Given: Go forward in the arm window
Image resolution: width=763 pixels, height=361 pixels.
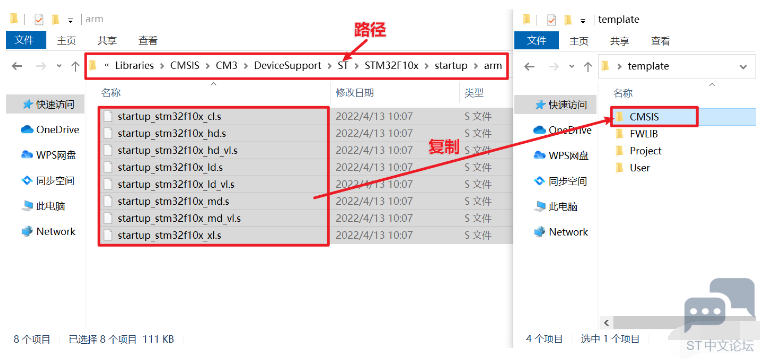Looking at the screenshot, I should point(40,66).
